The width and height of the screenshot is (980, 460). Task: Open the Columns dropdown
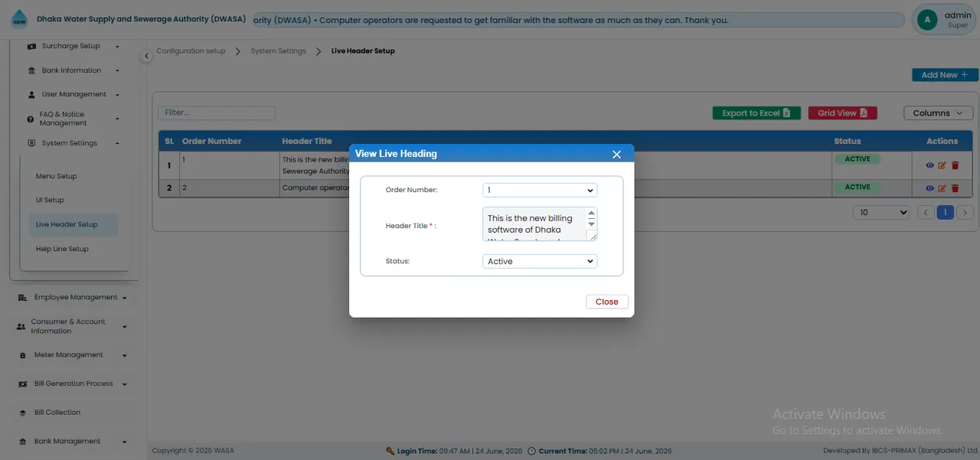[x=939, y=113]
